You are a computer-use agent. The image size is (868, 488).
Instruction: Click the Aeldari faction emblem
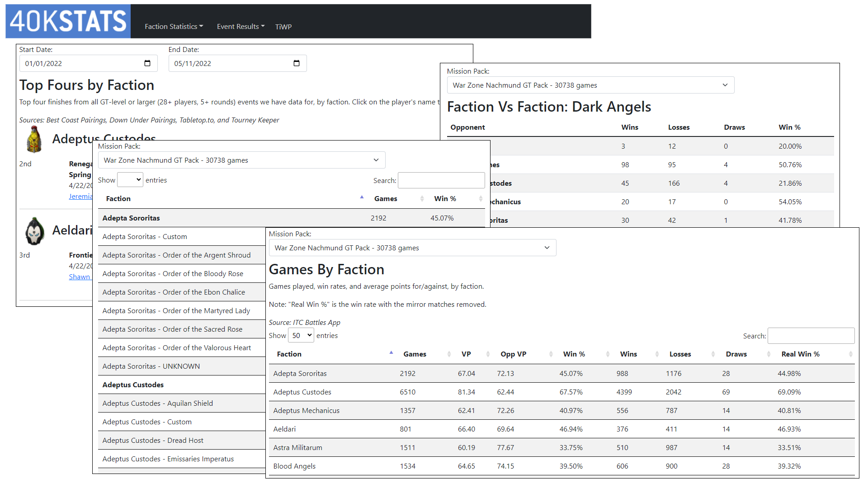click(34, 231)
